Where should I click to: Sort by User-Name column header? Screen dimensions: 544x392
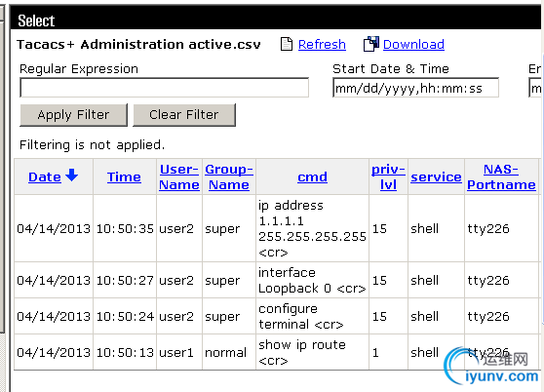coord(179,176)
